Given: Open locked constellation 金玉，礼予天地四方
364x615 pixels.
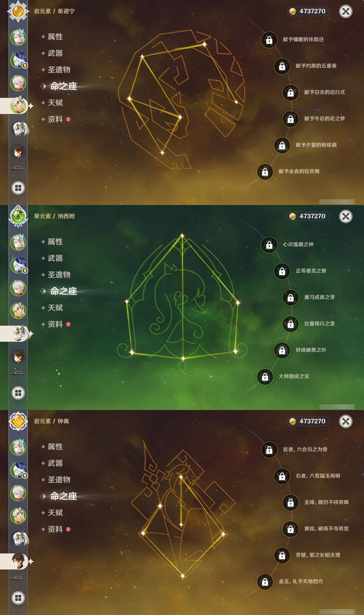Looking at the screenshot, I should click(265, 581).
